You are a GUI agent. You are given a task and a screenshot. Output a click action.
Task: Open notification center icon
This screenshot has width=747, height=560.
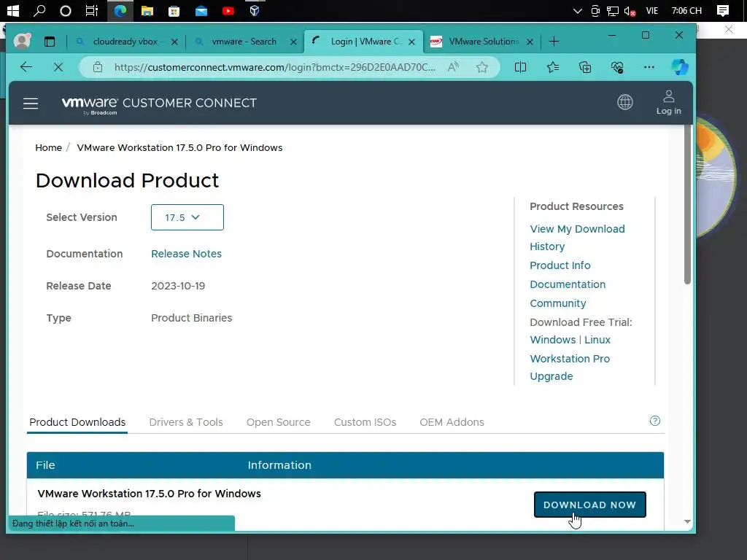coord(723,10)
